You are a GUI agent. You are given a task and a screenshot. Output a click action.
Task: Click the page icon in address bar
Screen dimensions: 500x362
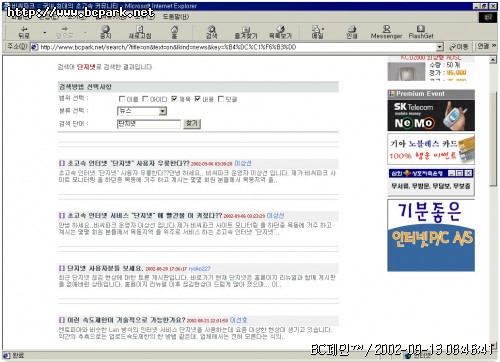tap(34, 47)
